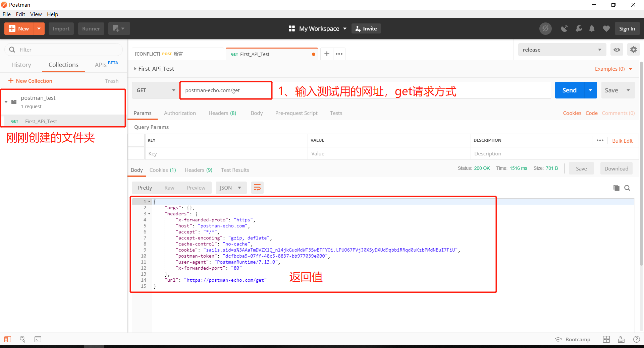Click the offline sync status icon
Image resolution: width=644 pixels, height=348 pixels.
(x=545, y=29)
